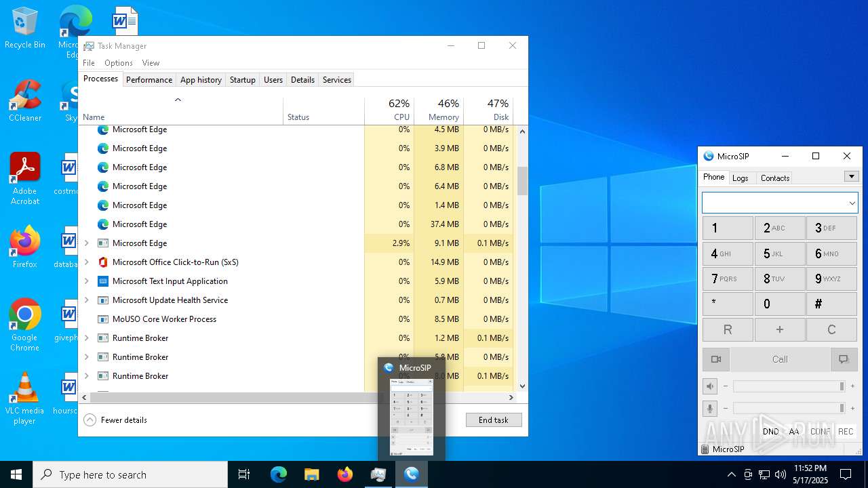Sort processes by the CPU column
This screenshot has width=868, height=488.
389,110
